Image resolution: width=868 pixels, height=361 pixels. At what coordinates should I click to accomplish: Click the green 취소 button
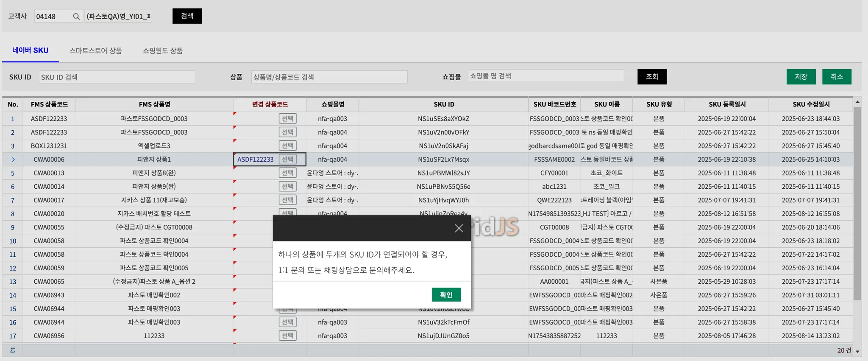[837, 77]
